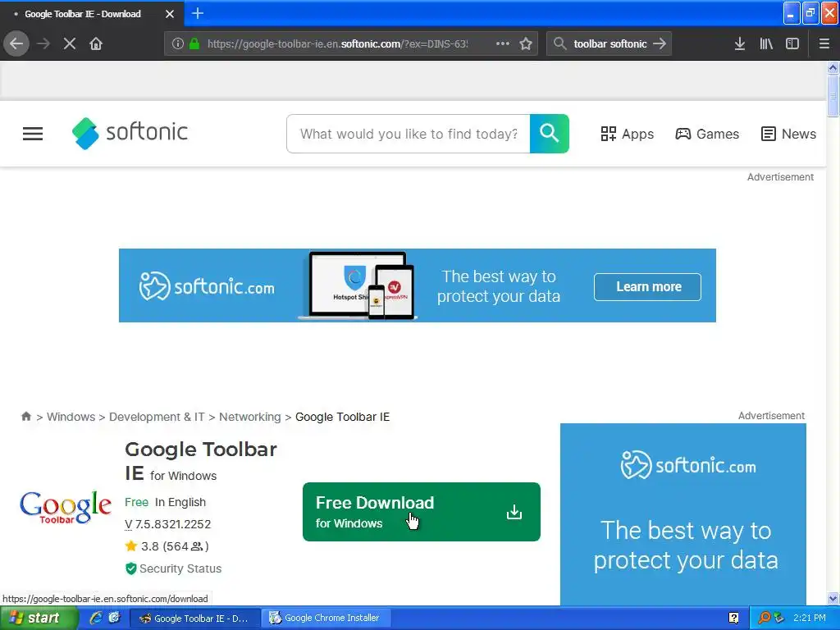Close the Google Toolbar IE tab

point(170,14)
